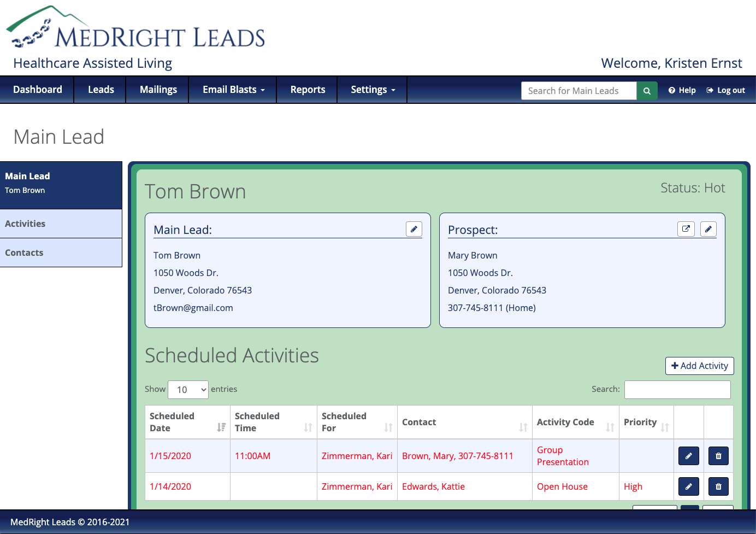Image resolution: width=756 pixels, height=534 pixels.
Task: Edit the Group Presentation activity row
Action: click(689, 456)
